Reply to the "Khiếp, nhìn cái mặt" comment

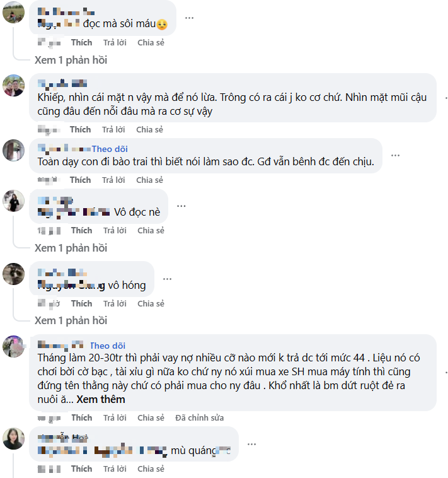[114, 129]
